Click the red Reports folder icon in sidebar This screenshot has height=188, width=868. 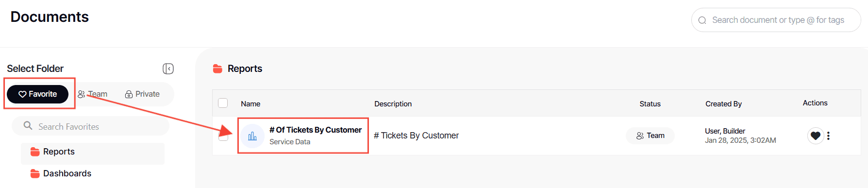[x=35, y=152]
